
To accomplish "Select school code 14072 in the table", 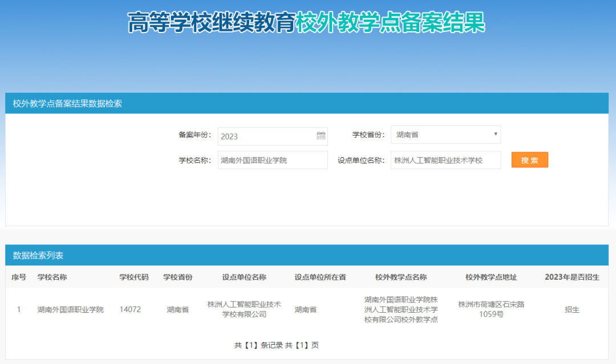I will point(130,310).
